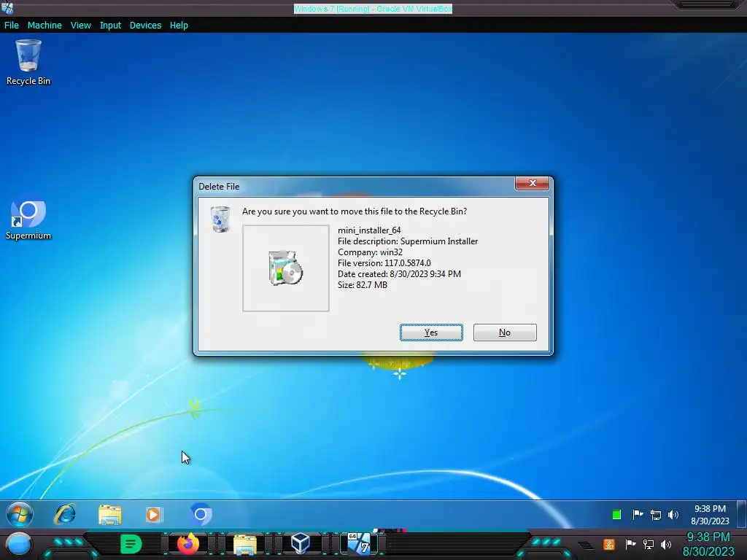Open the VirtualBox Help menu

point(179,26)
